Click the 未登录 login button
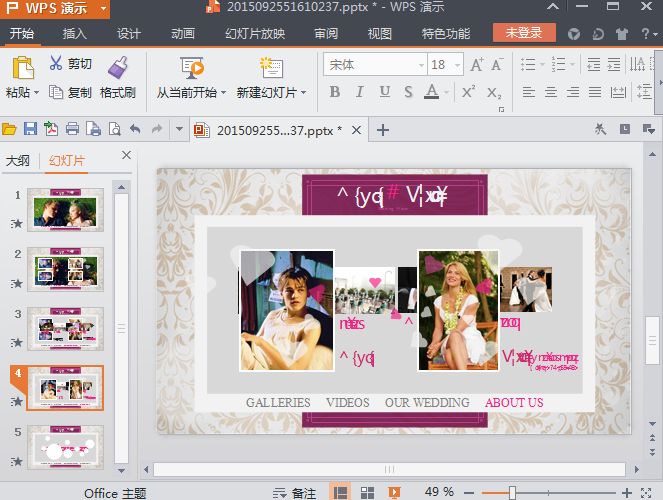This screenshot has width=663, height=500. (x=524, y=33)
